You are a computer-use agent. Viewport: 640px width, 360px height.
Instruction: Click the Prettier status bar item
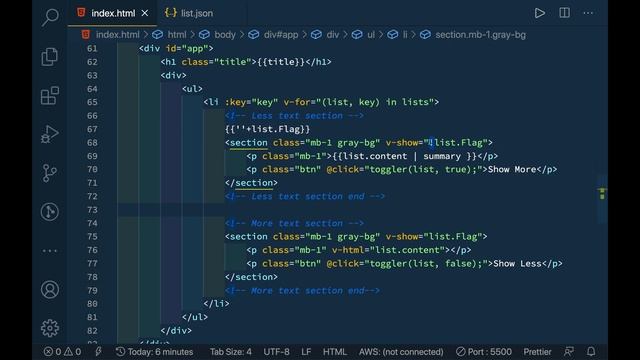click(x=537, y=351)
